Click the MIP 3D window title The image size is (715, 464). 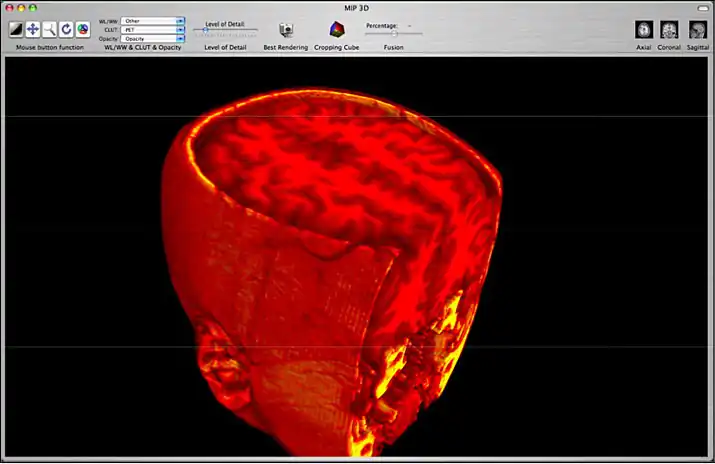(356, 7)
